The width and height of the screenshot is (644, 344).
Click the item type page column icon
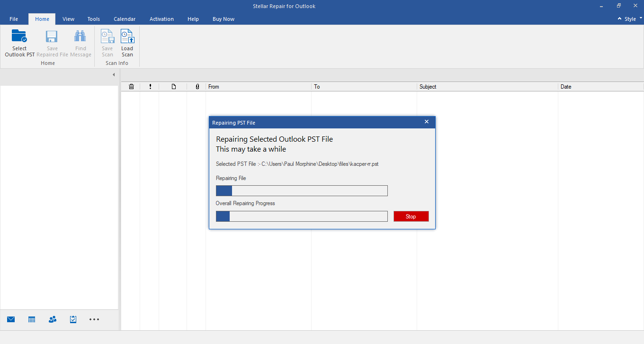click(x=173, y=87)
